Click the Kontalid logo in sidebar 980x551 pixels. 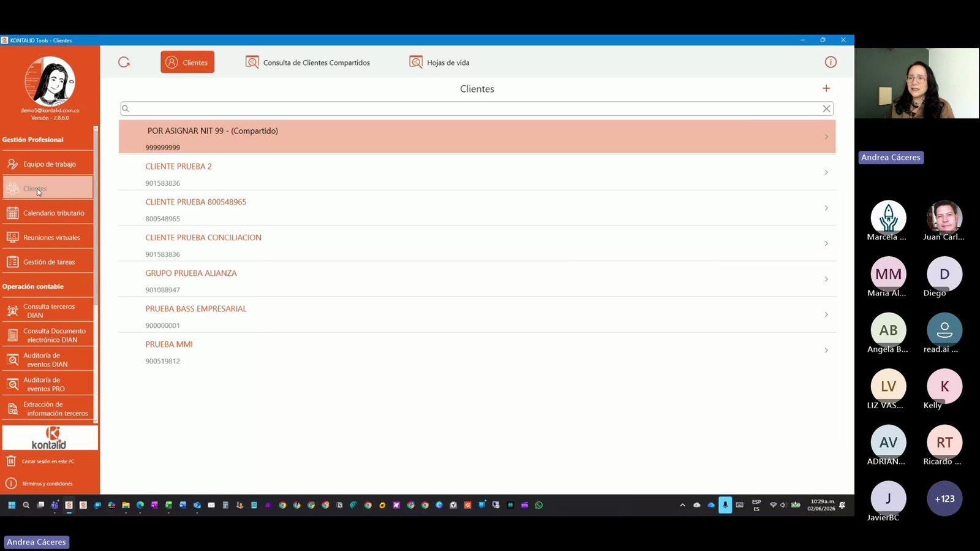click(x=50, y=438)
